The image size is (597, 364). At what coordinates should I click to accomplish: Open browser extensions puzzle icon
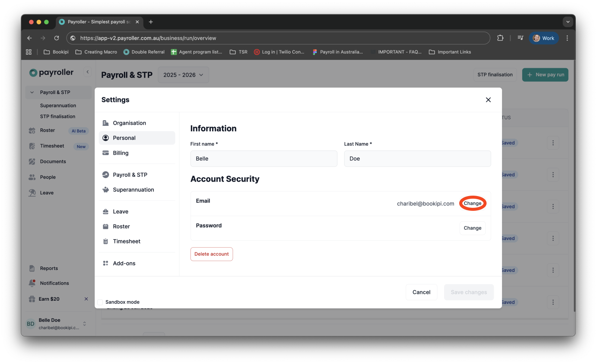pyautogui.click(x=500, y=38)
